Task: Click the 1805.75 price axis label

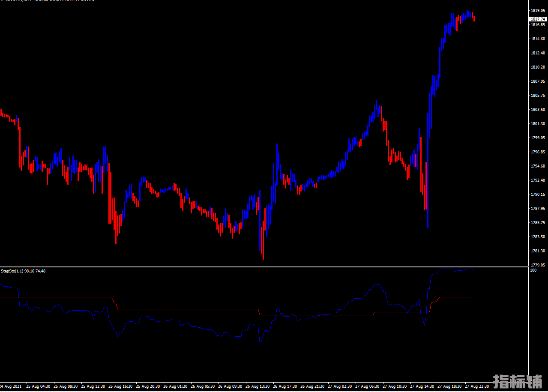Action: [537, 96]
